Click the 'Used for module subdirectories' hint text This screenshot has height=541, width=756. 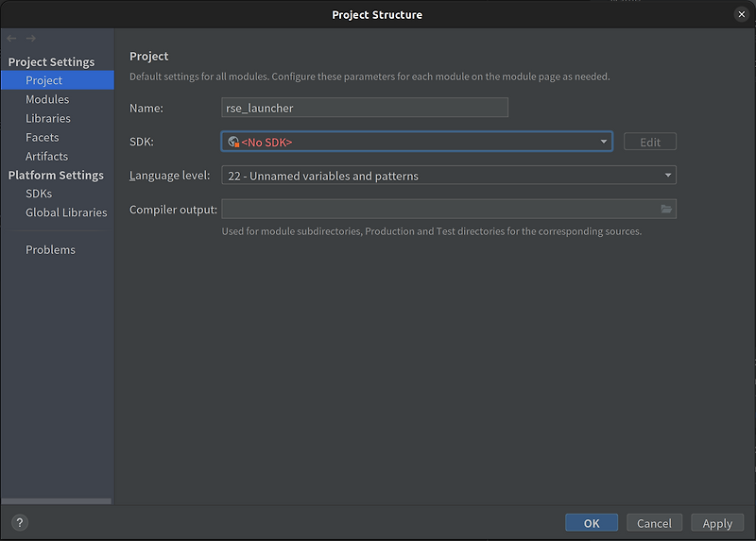tap(432, 231)
